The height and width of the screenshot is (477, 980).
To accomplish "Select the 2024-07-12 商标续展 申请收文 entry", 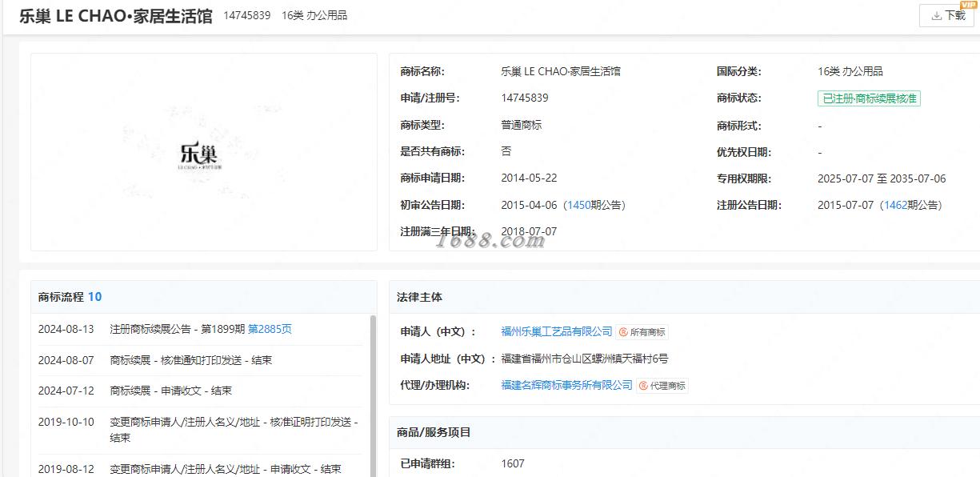I will coord(200,391).
